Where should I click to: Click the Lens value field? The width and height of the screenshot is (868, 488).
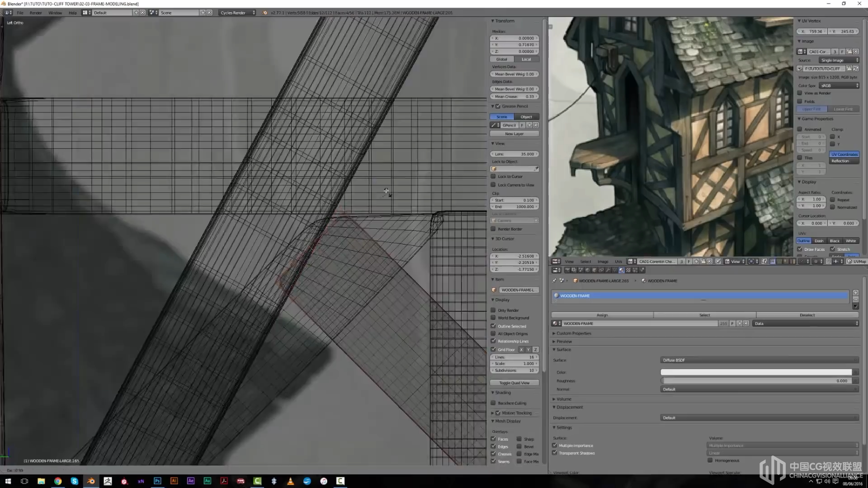514,154
